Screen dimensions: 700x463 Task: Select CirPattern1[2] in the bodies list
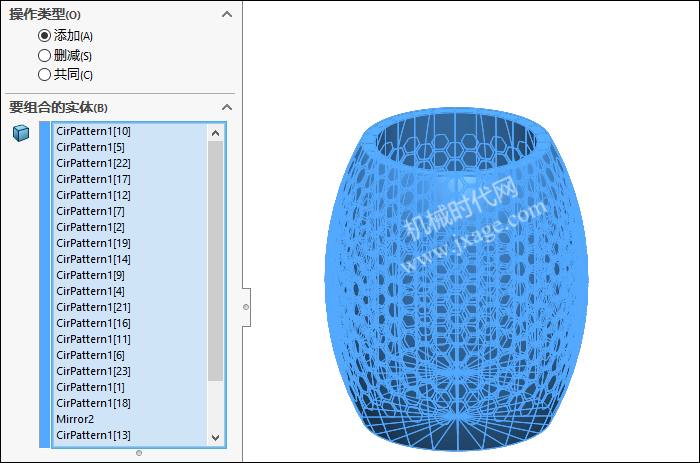point(130,227)
